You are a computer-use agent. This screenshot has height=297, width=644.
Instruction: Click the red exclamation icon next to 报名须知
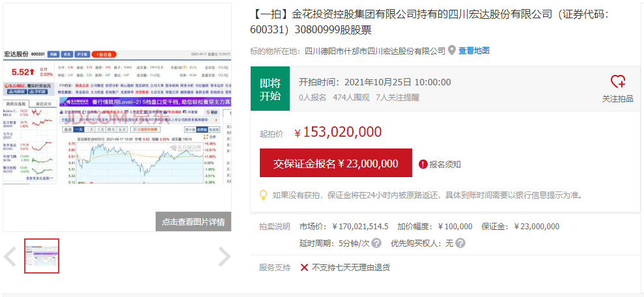pos(423,164)
